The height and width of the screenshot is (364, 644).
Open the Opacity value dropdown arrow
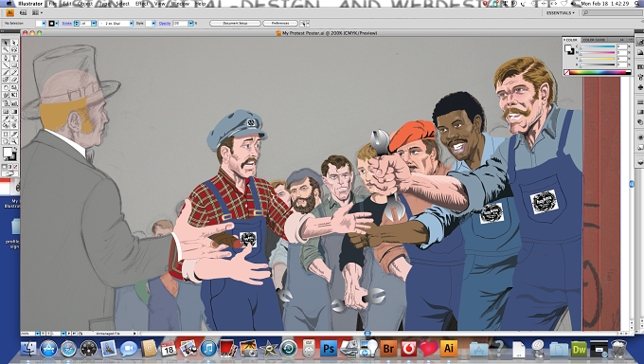pyautogui.click(x=190, y=24)
